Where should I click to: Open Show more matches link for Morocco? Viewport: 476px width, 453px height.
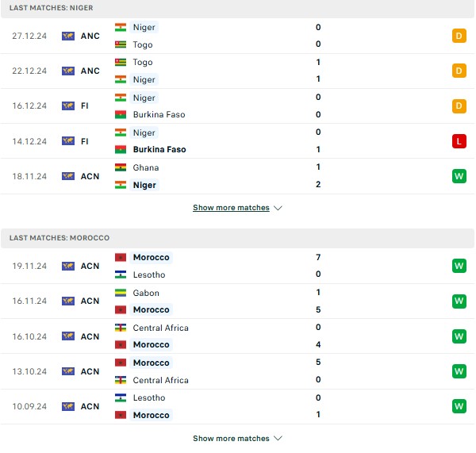click(231, 438)
